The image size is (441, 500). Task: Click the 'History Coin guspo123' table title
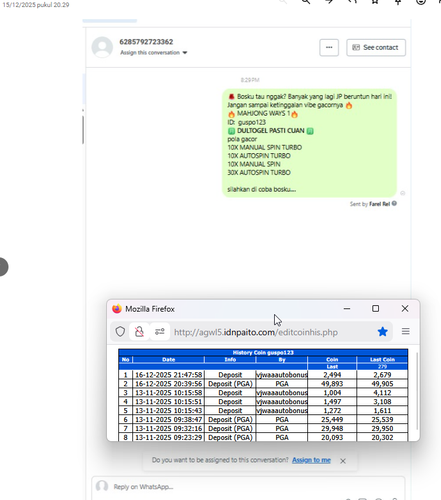[x=263, y=352]
